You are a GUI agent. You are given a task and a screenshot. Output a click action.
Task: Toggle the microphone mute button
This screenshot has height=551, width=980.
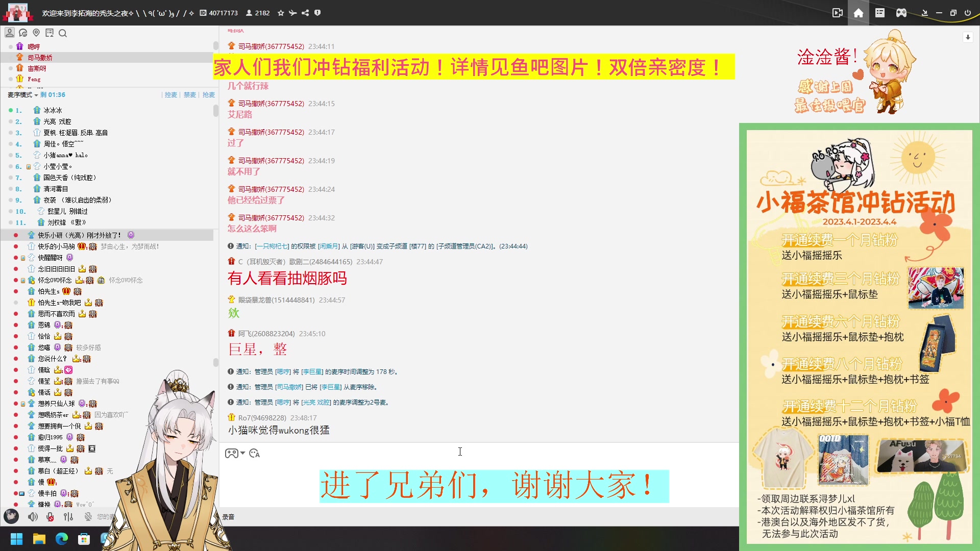click(x=50, y=517)
